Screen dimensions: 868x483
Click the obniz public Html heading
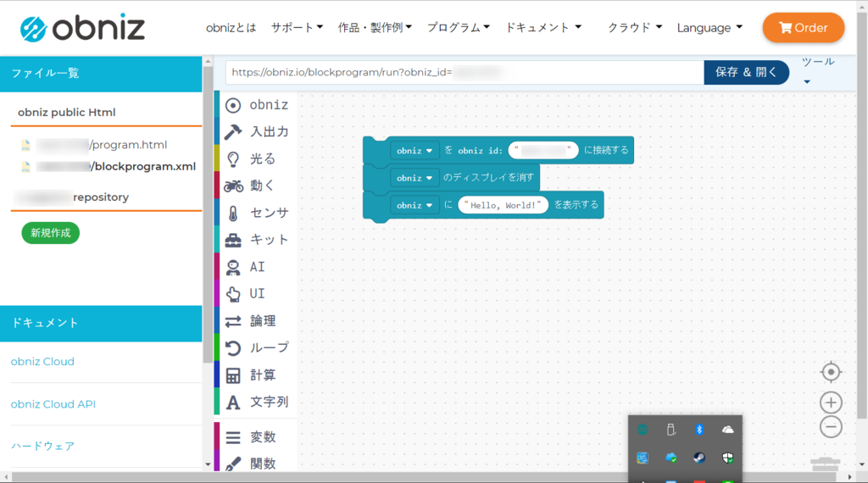[66, 113]
